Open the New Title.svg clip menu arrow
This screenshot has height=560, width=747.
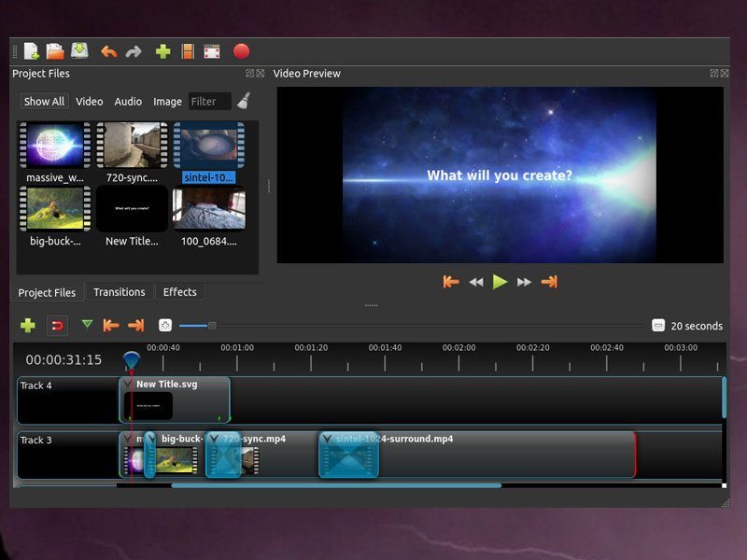[x=128, y=384]
